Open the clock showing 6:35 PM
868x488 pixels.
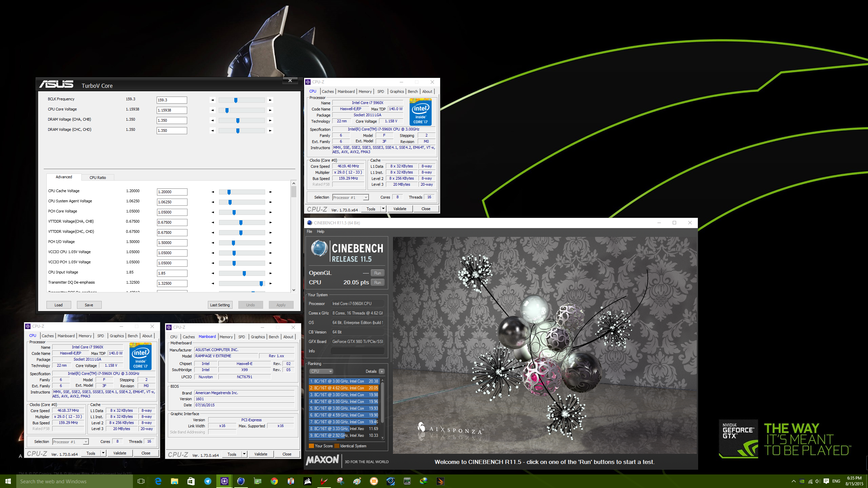854,481
